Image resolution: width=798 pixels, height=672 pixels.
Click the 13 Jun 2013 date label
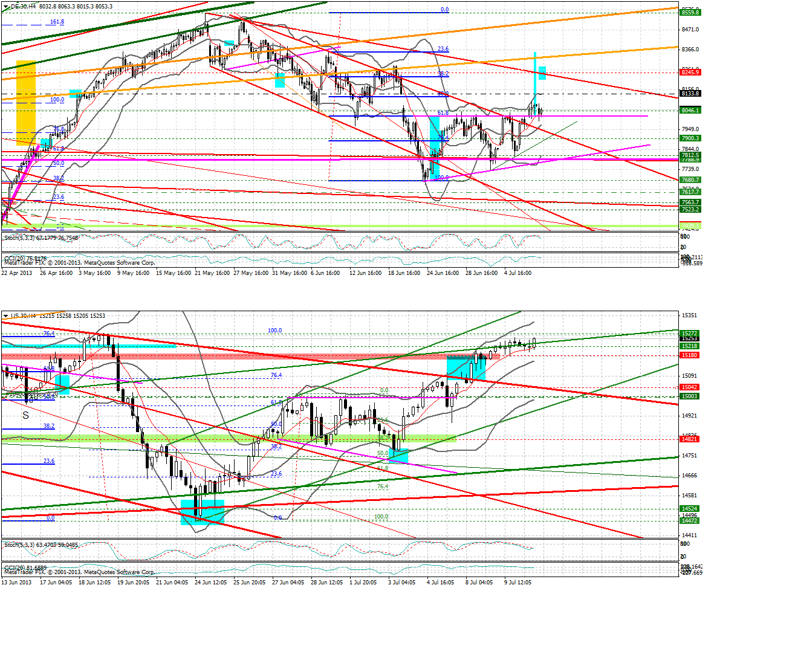click(x=17, y=582)
